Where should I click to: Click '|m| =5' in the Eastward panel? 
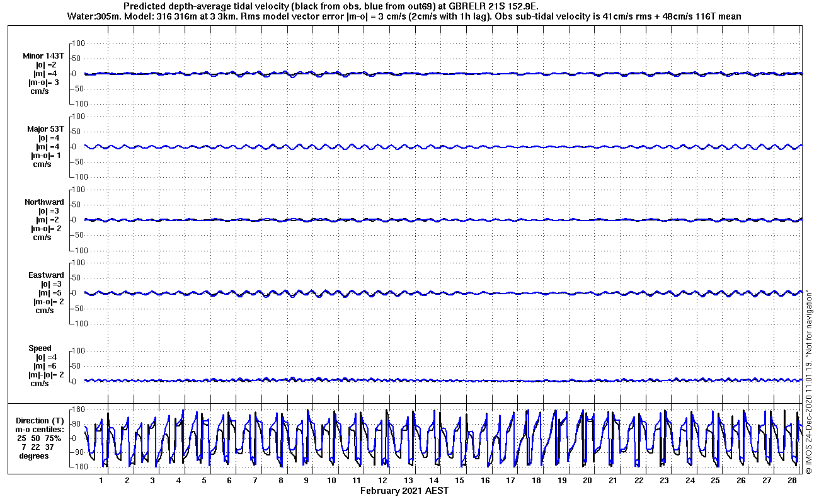coord(50,293)
